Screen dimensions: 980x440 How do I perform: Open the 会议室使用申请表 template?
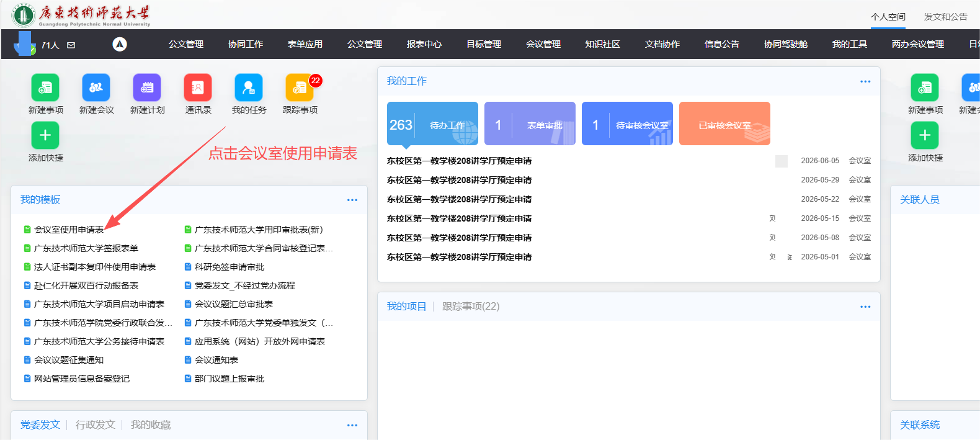click(x=69, y=230)
